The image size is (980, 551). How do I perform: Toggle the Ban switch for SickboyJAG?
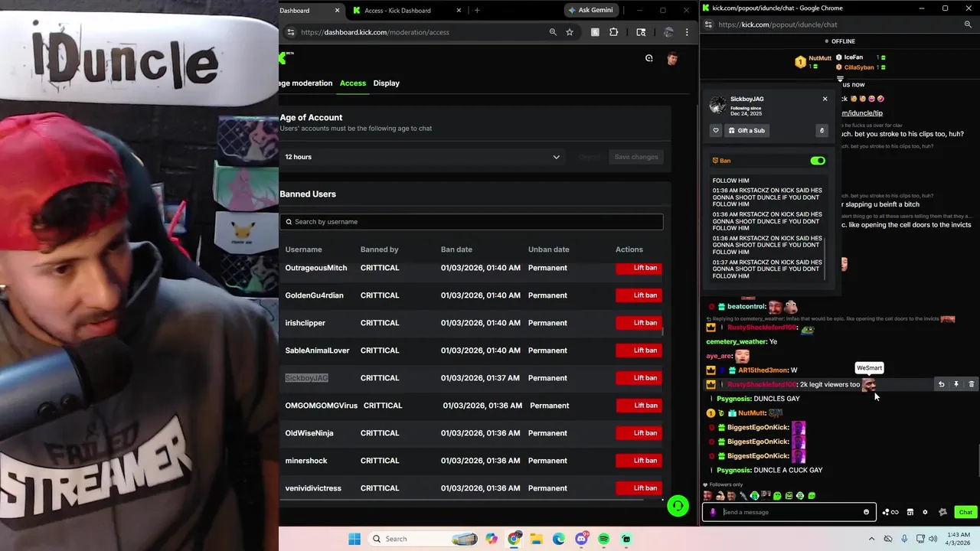tap(818, 161)
